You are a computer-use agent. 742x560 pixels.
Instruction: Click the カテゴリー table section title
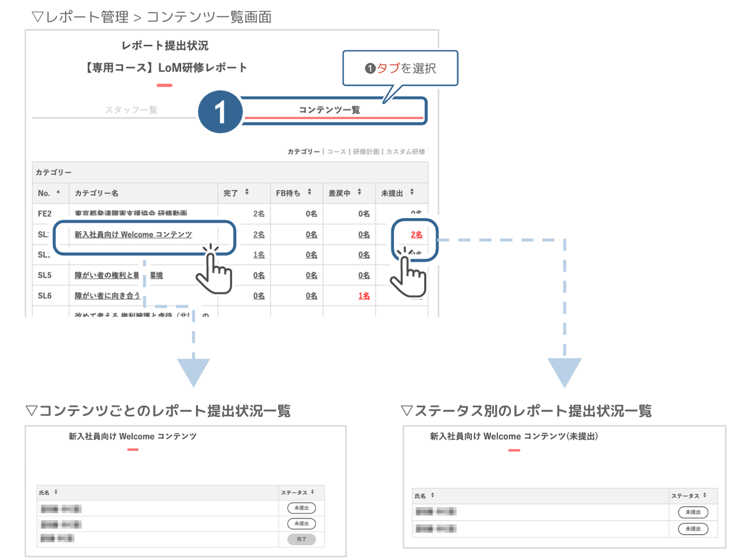[x=53, y=172]
